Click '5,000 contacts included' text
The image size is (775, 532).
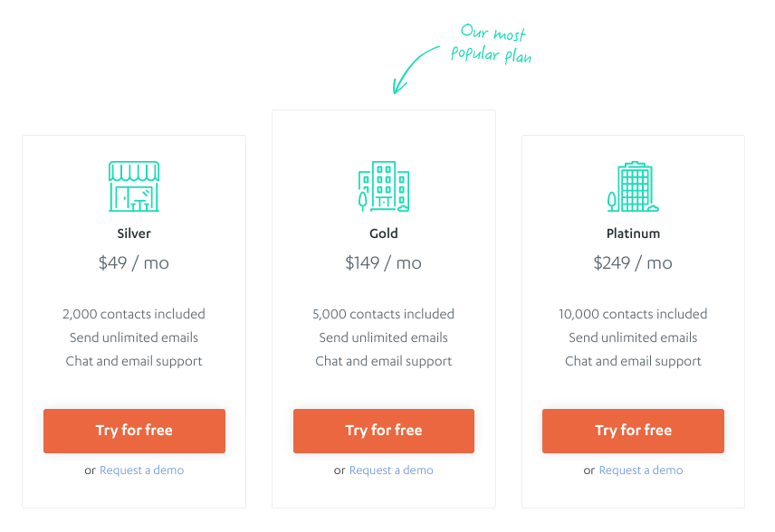tap(384, 314)
